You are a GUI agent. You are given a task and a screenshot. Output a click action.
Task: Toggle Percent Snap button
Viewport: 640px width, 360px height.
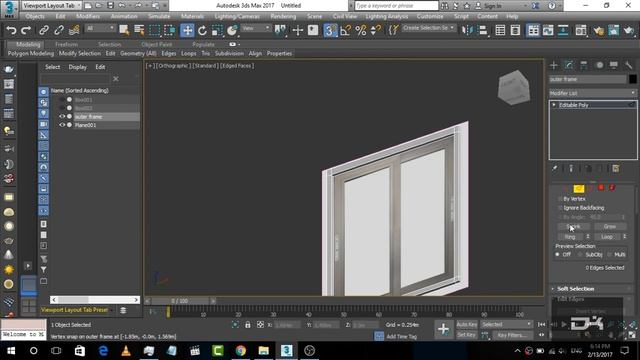coord(361,30)
